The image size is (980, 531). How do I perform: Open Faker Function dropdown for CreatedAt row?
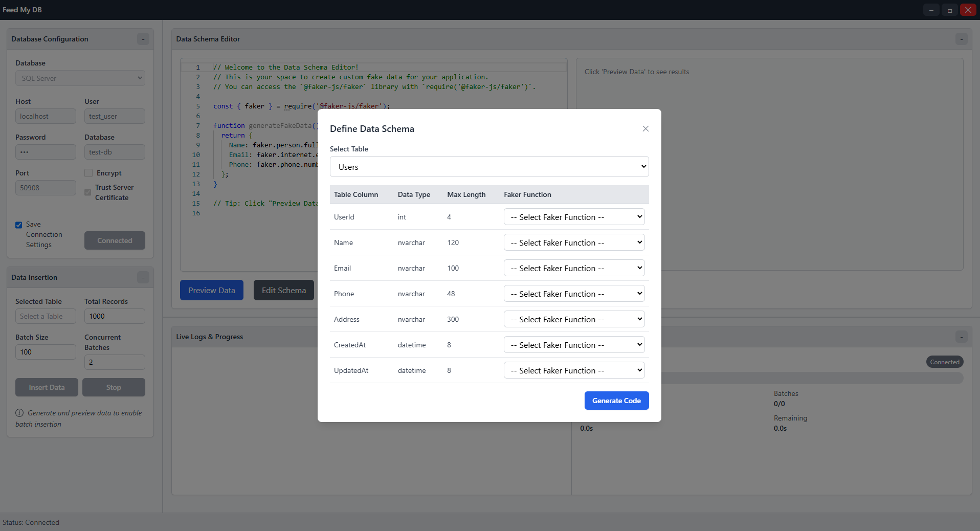coord(574,345)
